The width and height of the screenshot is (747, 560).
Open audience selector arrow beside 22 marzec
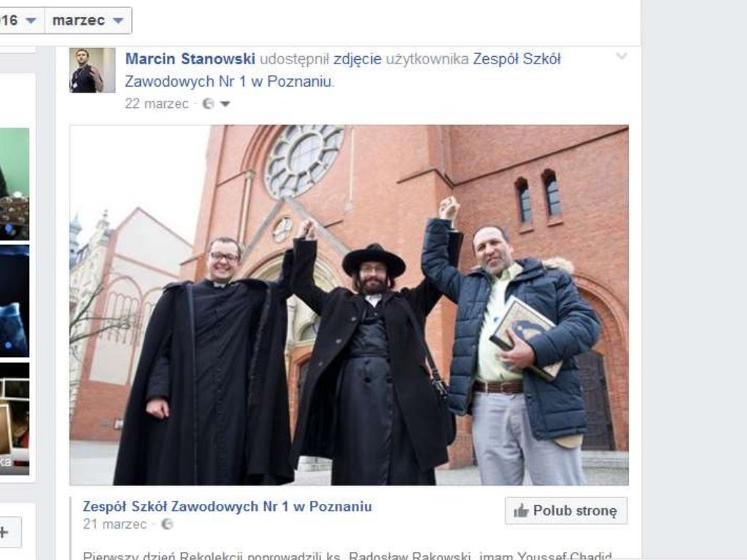click(x=225, y=104)
